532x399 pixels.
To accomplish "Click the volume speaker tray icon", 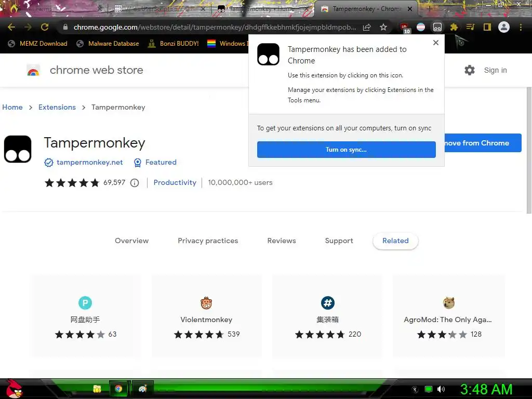I will pos(441,389).
